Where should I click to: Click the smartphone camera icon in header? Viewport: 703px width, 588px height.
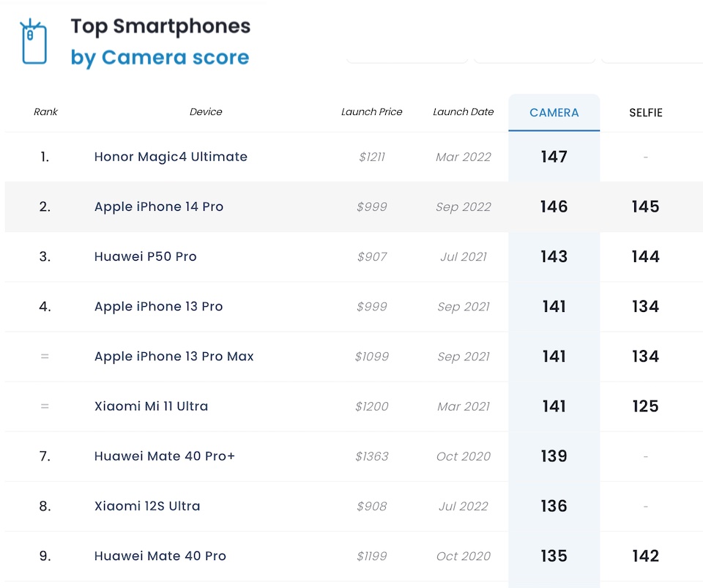[x=34, y=42]
